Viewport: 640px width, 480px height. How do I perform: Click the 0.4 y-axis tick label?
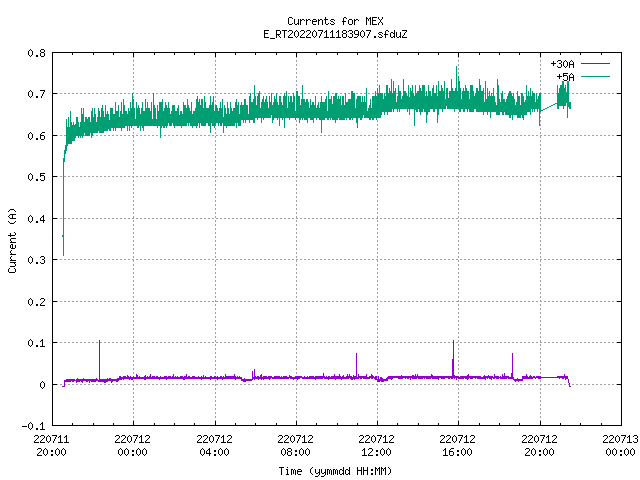tap(36, 219)
